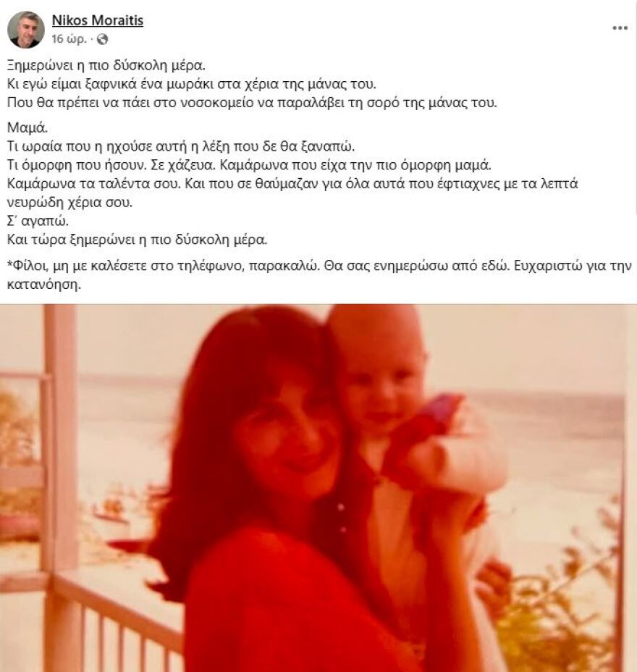Click the footnote starting '*Φίλοι, μη με καλέσετε'

(319, 275)
